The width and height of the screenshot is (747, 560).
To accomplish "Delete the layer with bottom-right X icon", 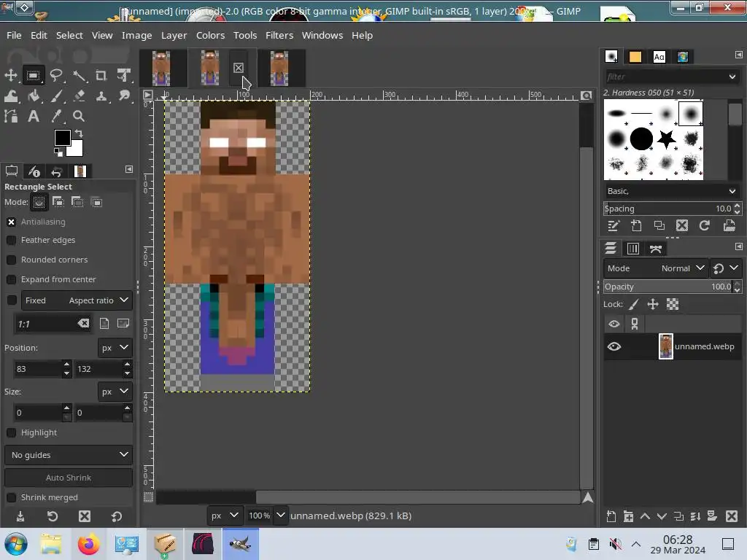I will coord(732,516).
